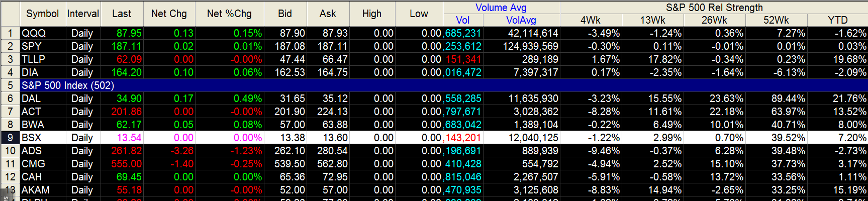Viewport: 868px width, 201px height.
Task: Select the QQQ symbol cell
Action: (34, 33)
